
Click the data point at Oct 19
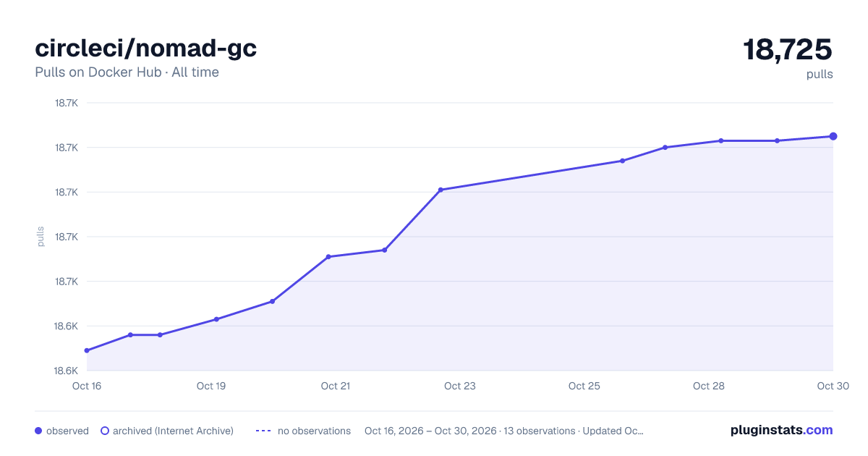click(x=216, y=319)
